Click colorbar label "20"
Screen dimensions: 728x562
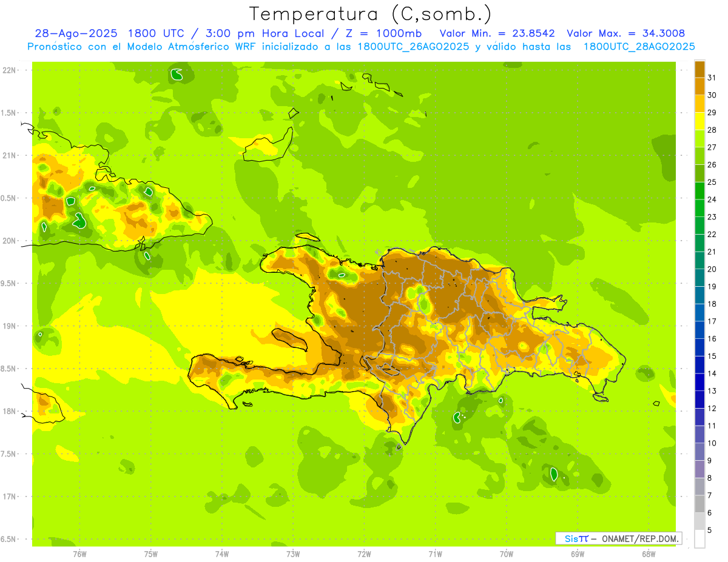tap(712, 269)
